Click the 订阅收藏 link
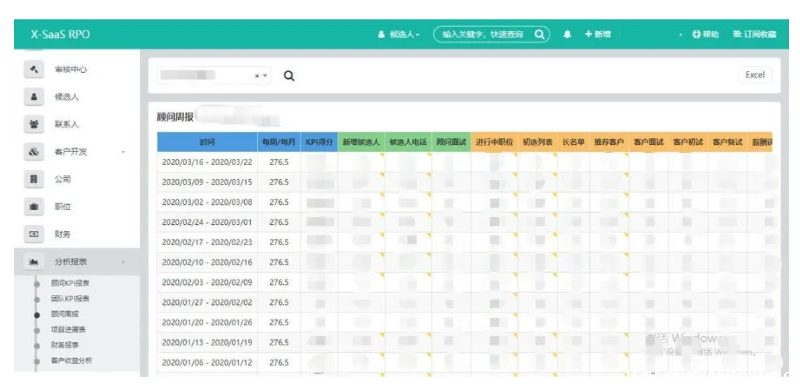This screenshot has height=391, width=800. [x=755, y=35]
